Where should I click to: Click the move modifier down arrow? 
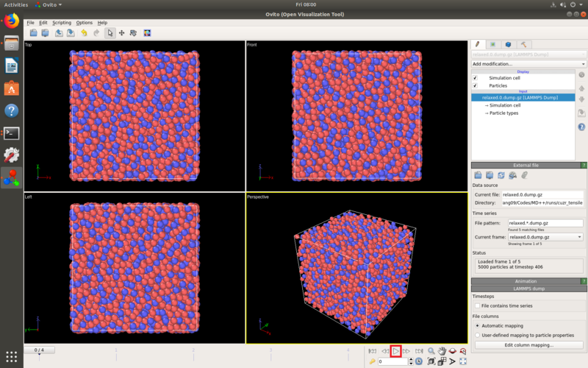[581, 99]
